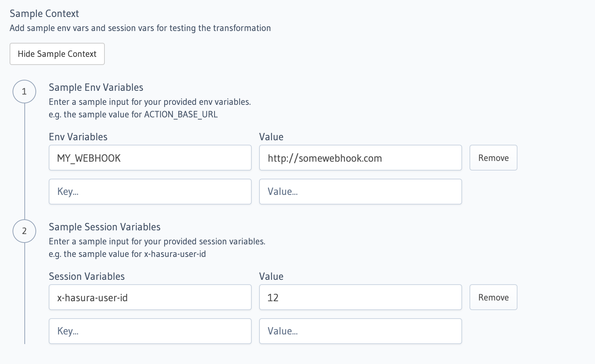Click the empty Key field under session variables
Viewport: 595px width, 364px height.
coord(150,331)
